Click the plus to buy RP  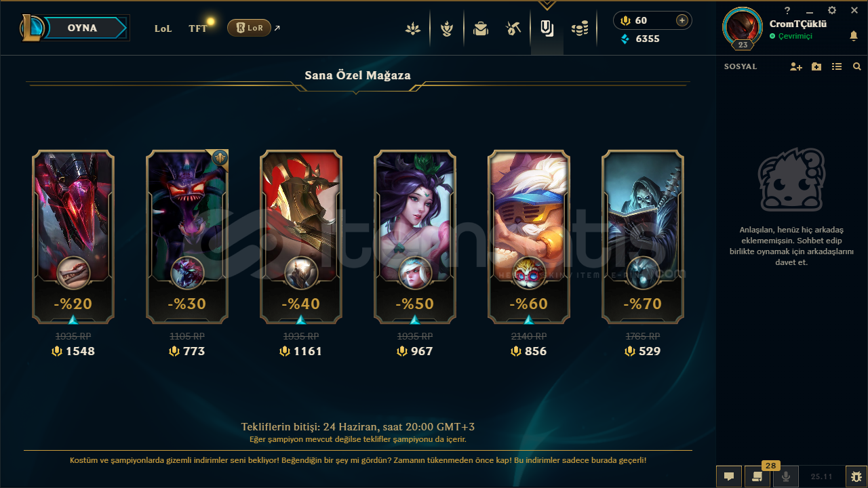click(682, 20)
